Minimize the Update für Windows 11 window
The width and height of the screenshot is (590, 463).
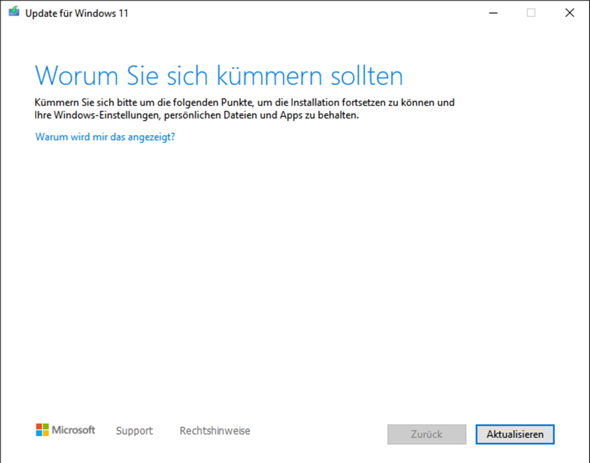coord(493,13)
